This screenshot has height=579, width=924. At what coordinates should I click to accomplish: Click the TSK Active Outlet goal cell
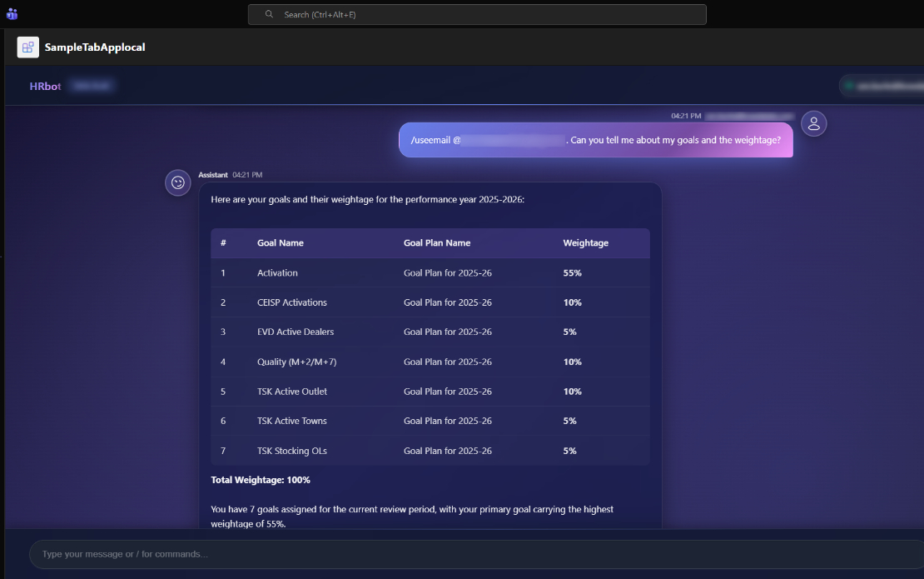291,392
